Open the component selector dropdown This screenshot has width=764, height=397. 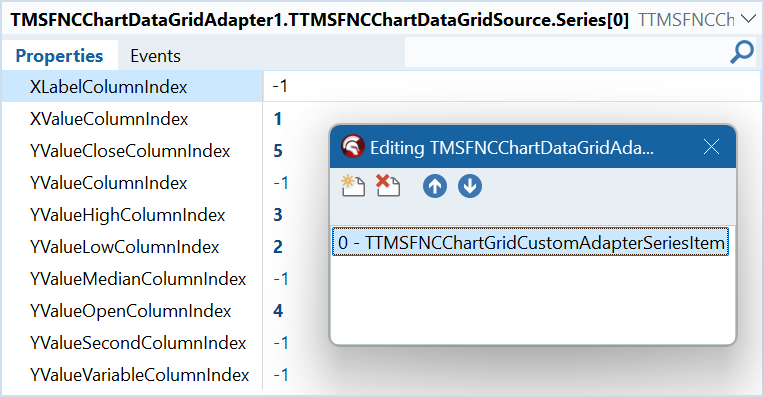pos(748,19)
